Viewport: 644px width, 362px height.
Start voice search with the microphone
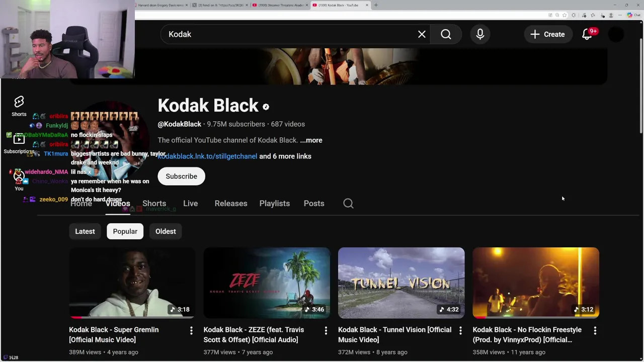pos(480,34)
